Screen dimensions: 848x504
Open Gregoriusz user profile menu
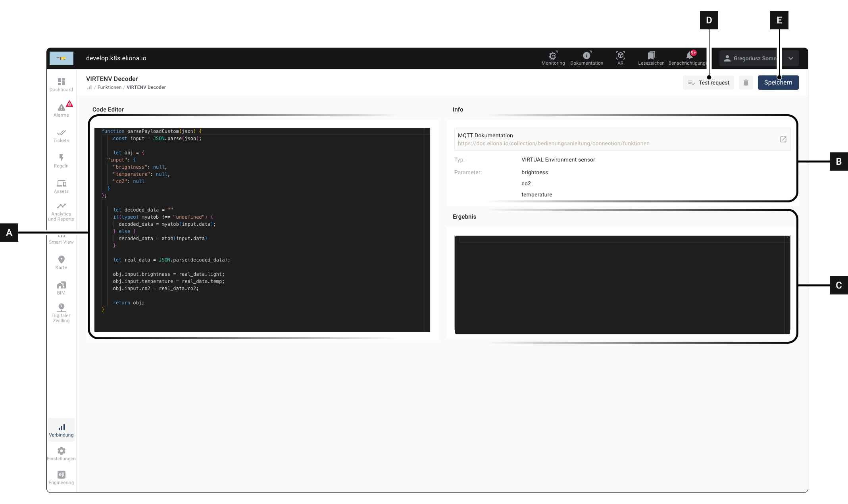[750, 58]
